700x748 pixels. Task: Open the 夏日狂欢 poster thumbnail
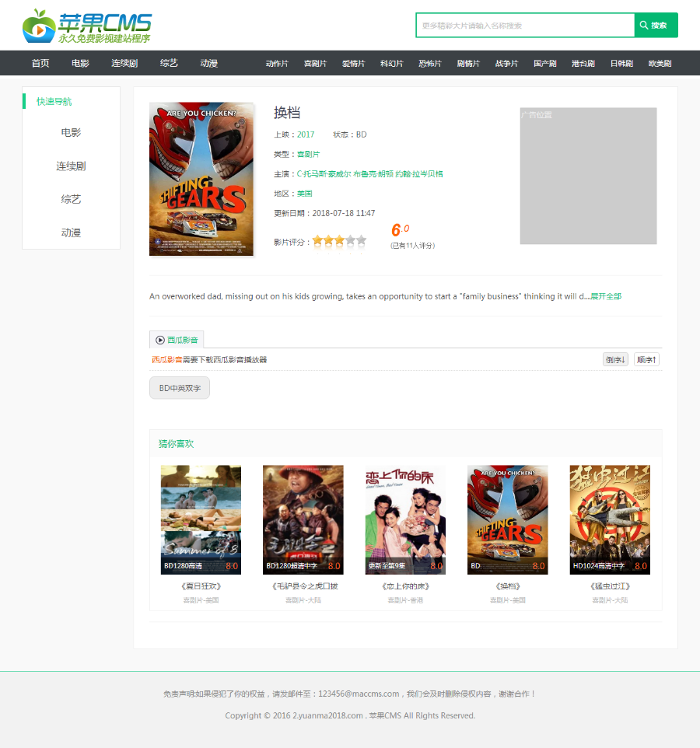201,519
